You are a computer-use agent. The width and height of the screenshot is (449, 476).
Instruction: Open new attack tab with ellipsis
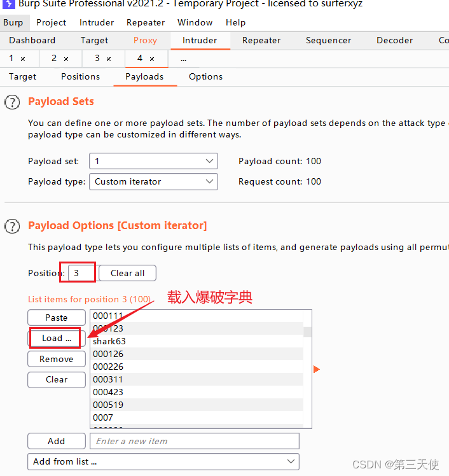click(184, 59)
